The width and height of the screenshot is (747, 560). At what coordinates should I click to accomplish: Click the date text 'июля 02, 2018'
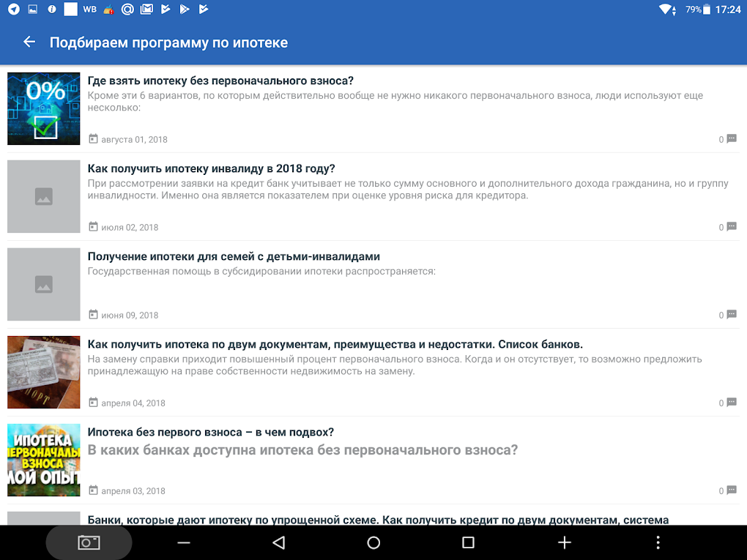(130, 227)
